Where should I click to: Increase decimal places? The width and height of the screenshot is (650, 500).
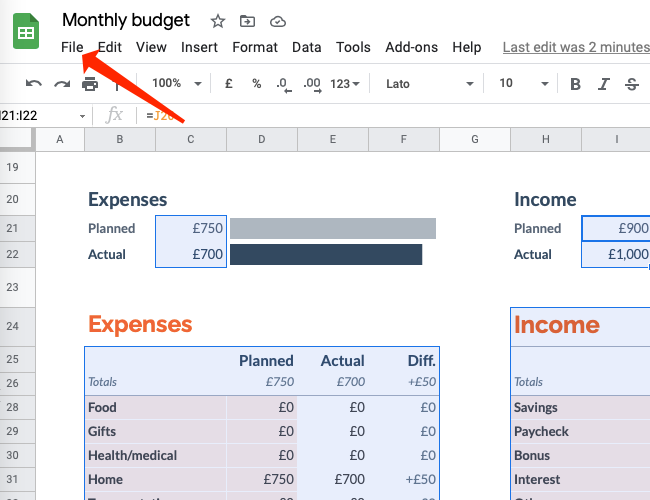pyautogui.click(x=311, y=84)
